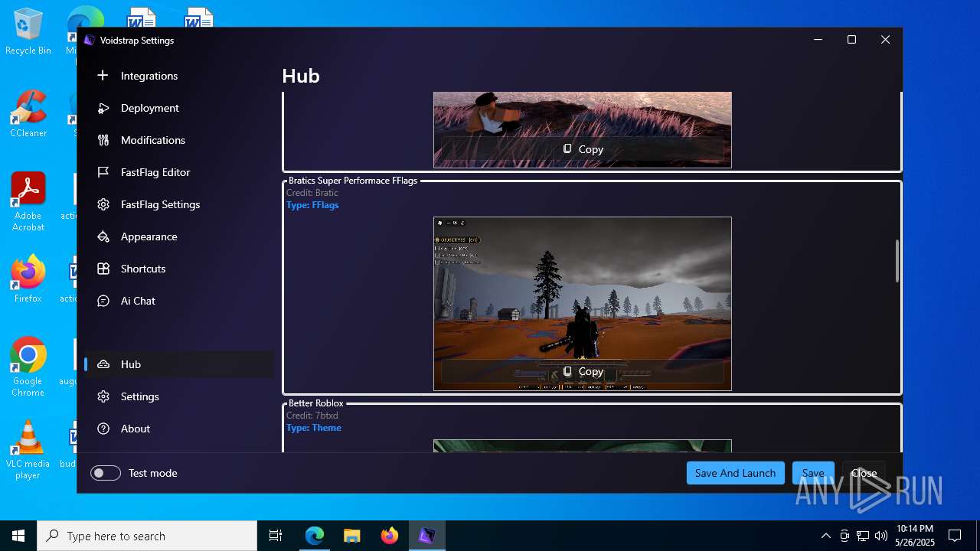The height and width of the screenshot is (551, 980).
Task: Copy the Bratics Super Performace FFlags
Action: click(x=583, y=371)
